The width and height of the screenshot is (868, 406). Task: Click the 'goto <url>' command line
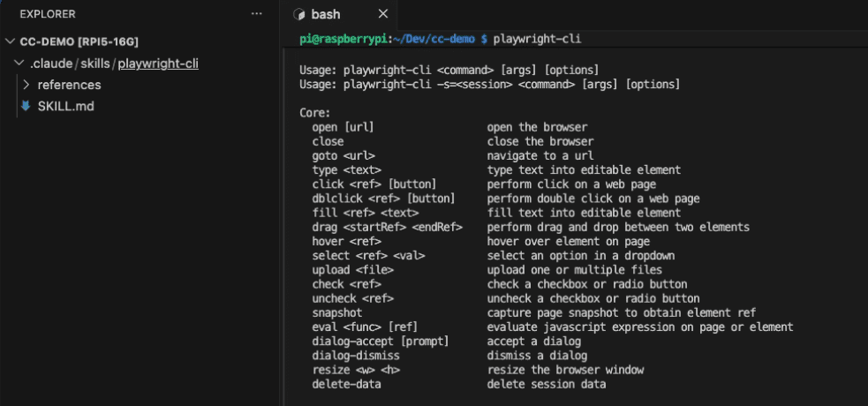point(343,156)
